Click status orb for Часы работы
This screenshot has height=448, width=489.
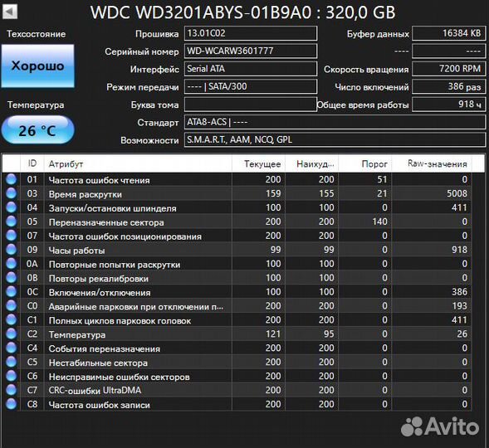click(12, 250)
